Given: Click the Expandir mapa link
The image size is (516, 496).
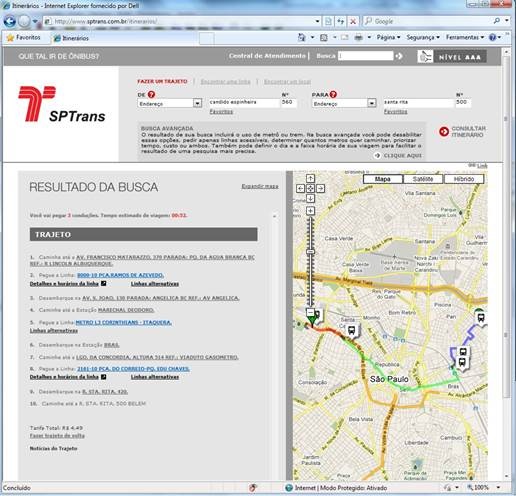Looking at the screenshot, I should point(260,186).
